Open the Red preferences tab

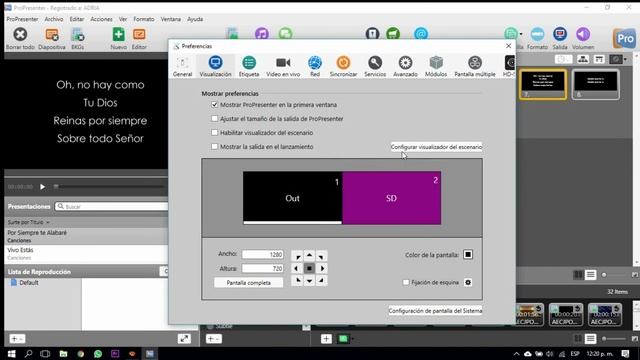(x=315, y=66)
